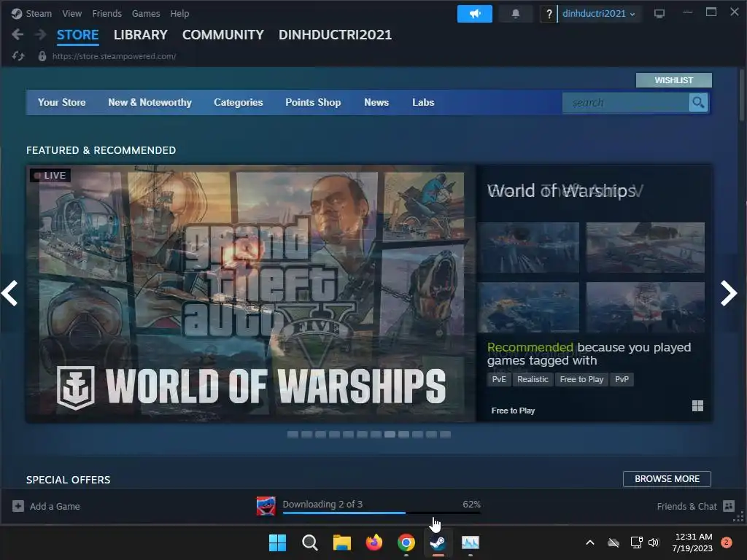Open the Categories dropdown

click(x=239, y=102)
